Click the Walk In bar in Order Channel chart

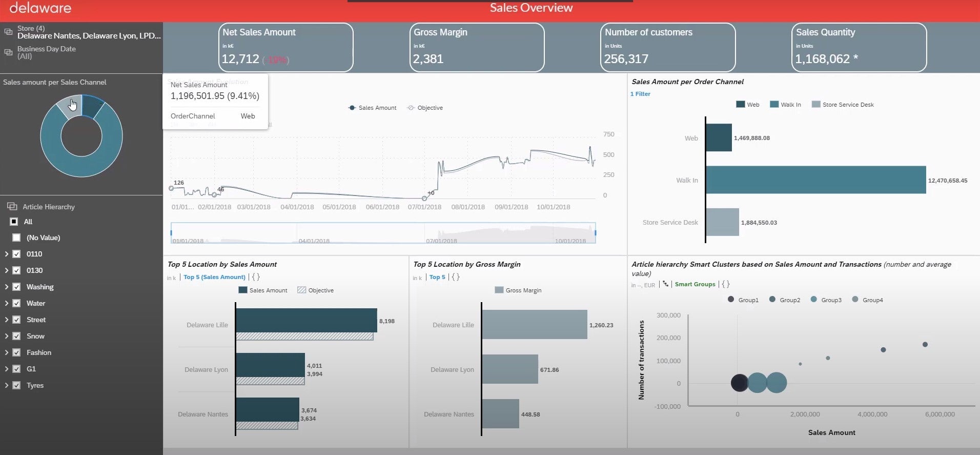tap(815, 180)
